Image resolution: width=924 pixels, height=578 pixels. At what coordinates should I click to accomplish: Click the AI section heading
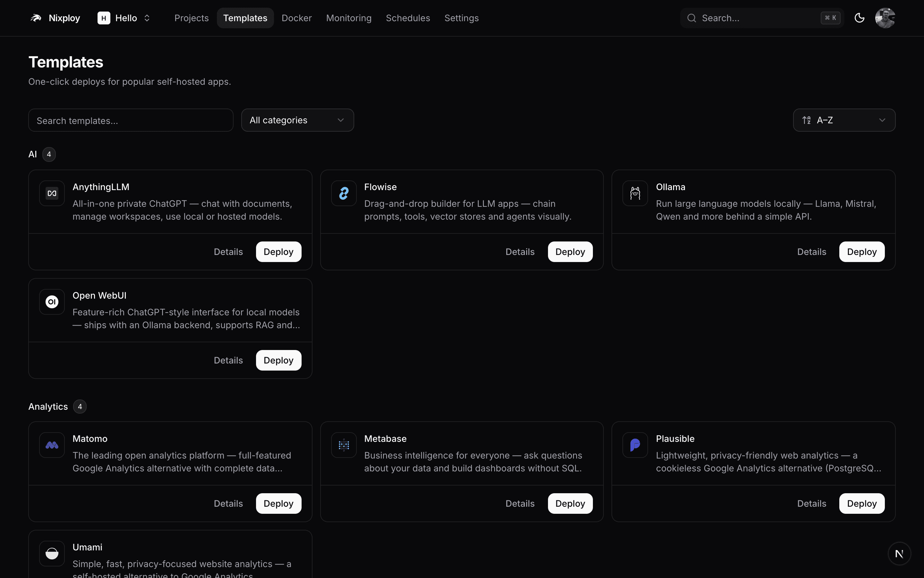click(32, 154)
